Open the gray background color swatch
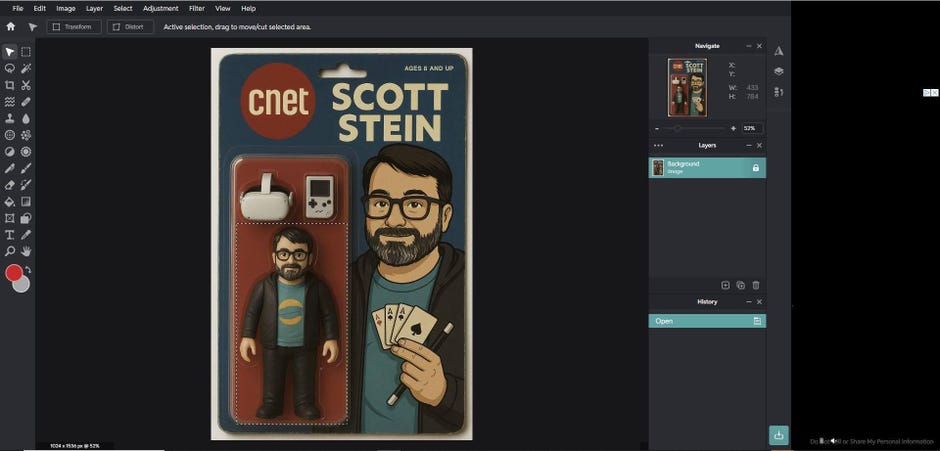This screenshot has height=451, width=940. coord(22,285)
